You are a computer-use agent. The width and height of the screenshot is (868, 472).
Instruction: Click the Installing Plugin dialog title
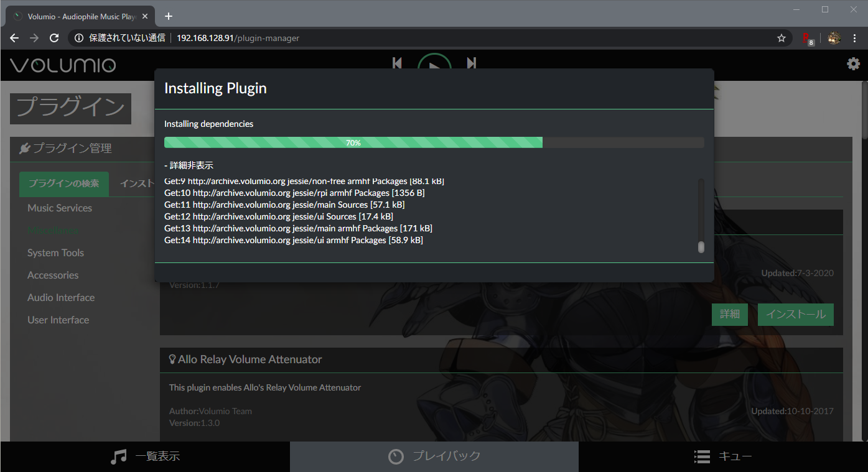click(x=215, y=88)
